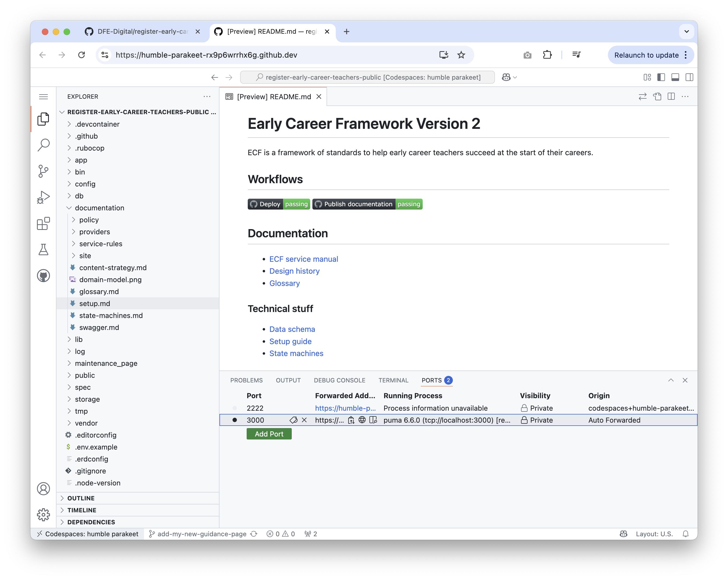Open editor More Actions ellipsis
The width and height of the screenshot is (728, 580).
(685, 96)
